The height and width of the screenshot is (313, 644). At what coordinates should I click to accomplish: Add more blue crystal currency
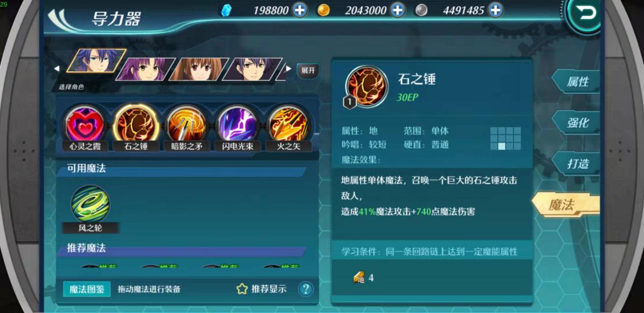click(x=300, y=10)
